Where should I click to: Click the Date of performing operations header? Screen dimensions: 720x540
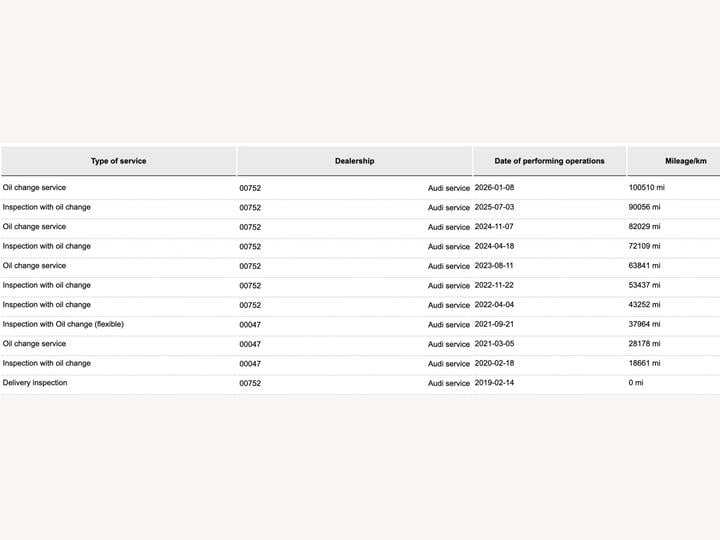click(549, 161)
